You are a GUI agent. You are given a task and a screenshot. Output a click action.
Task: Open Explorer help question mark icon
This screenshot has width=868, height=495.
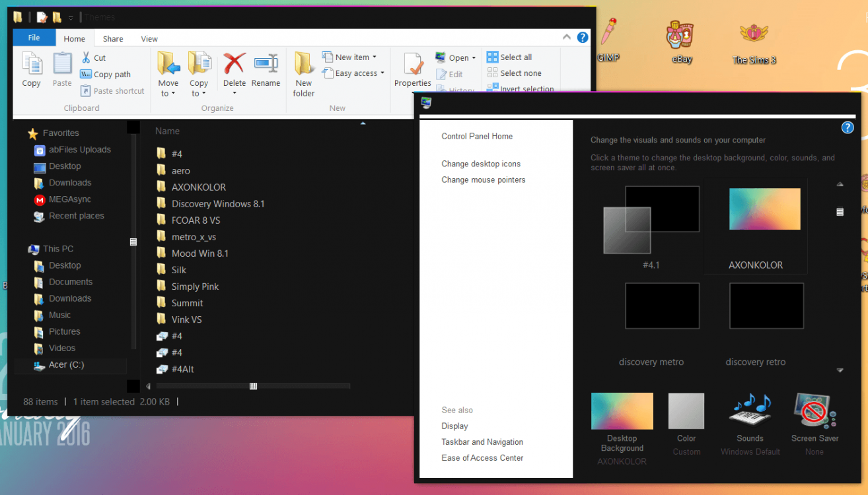click(583, 38)
